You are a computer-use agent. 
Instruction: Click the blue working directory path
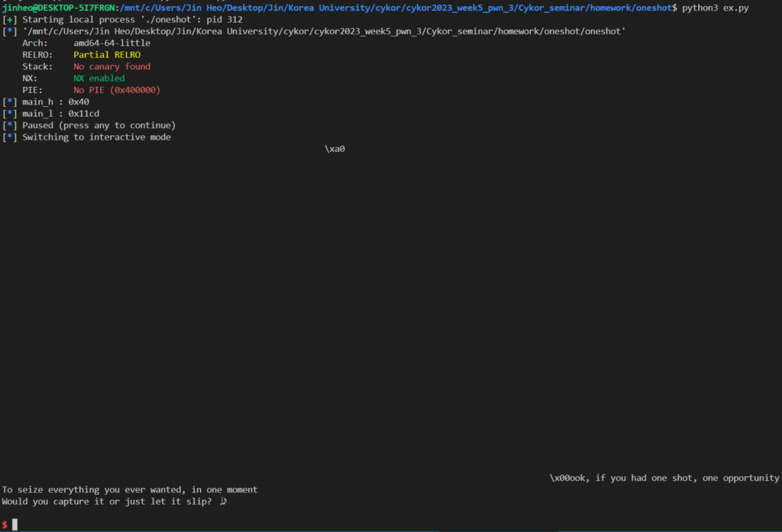coord(398,8)
